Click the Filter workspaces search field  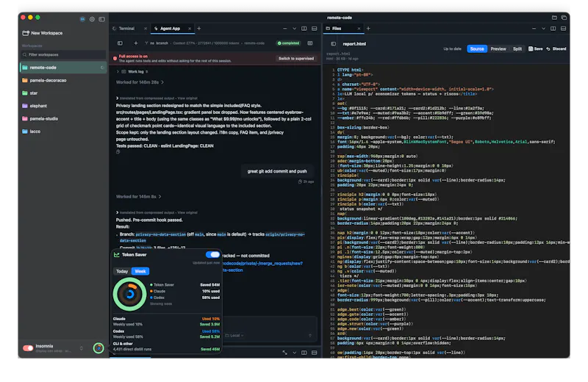63,55
